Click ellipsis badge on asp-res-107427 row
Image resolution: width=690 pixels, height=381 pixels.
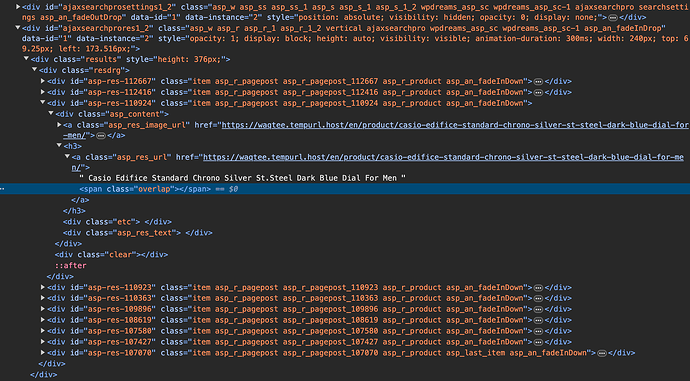[x=538, y=342]
